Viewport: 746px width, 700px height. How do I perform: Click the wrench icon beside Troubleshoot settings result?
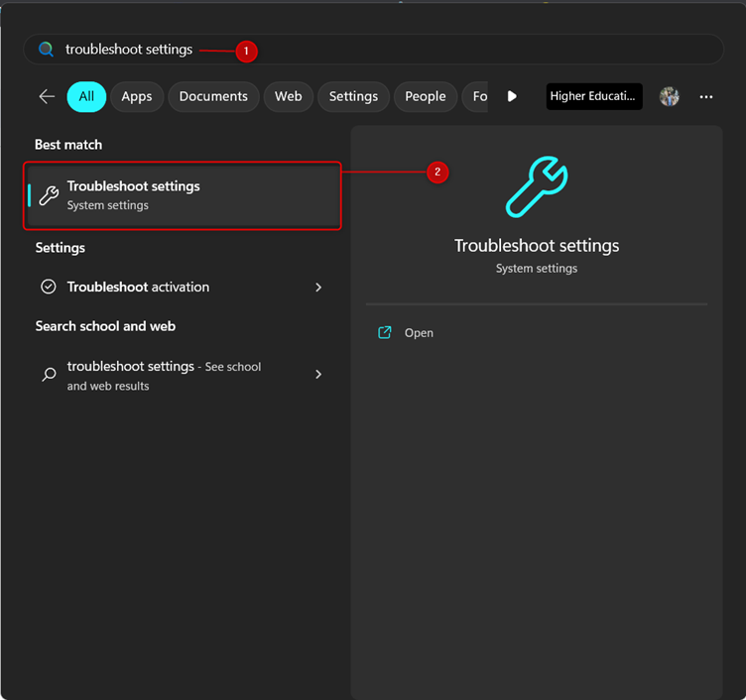click(49, 195)
